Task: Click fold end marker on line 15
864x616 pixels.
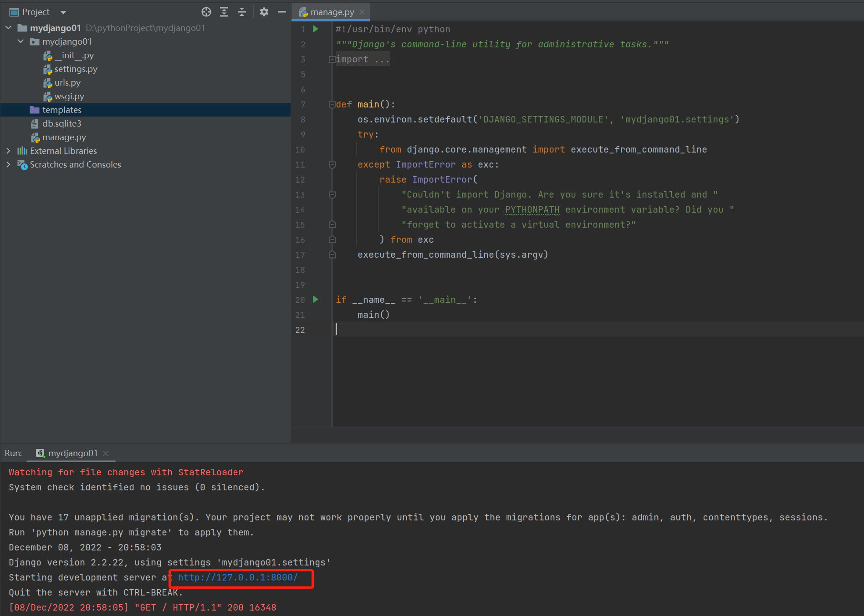Action: 332,224
